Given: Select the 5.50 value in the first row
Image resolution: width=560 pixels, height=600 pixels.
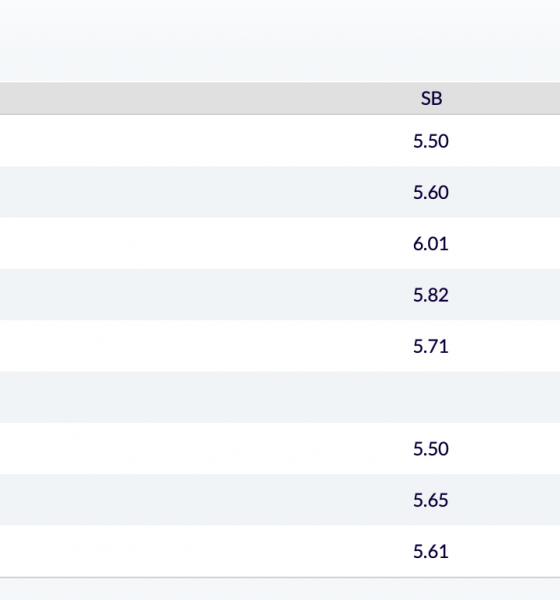Looking at the screenshot, I should 431,141.
